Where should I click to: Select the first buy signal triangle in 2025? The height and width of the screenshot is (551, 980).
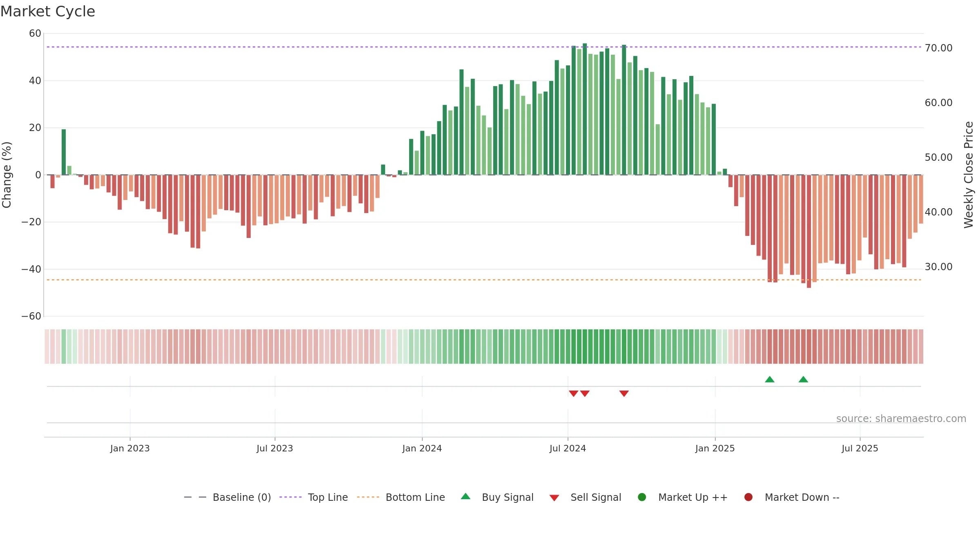tap(770, 379)
